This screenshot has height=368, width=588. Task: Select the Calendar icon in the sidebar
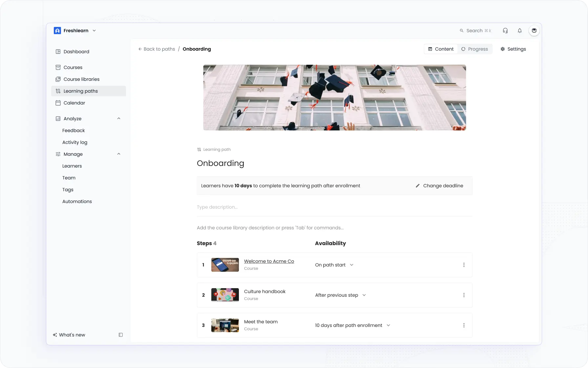click(x=58, y=103)
